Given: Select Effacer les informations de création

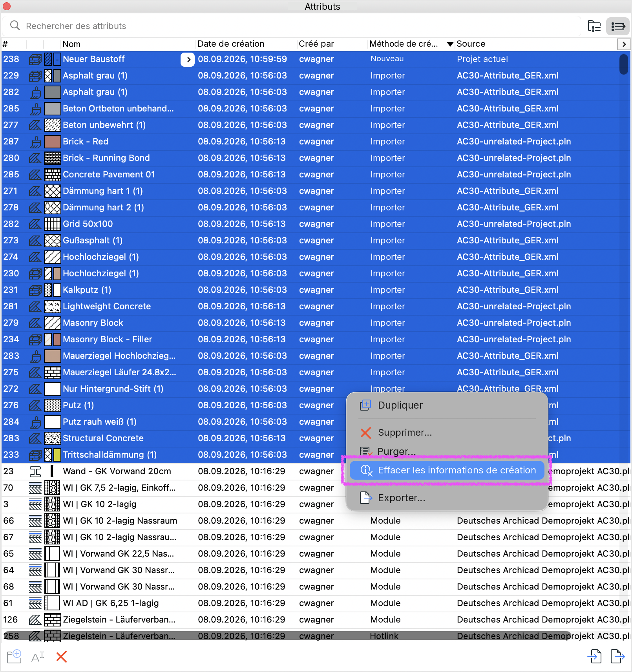Looking at the screenshot, I should (x=447, y=470).
